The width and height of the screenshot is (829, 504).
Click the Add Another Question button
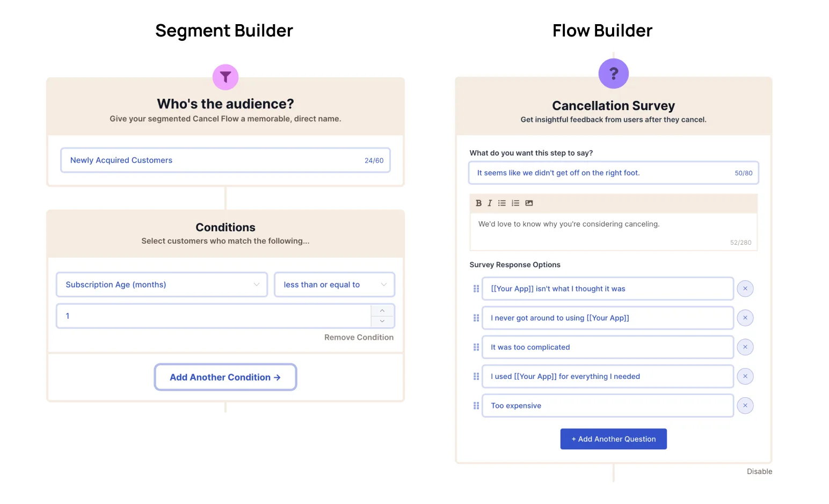613,439
